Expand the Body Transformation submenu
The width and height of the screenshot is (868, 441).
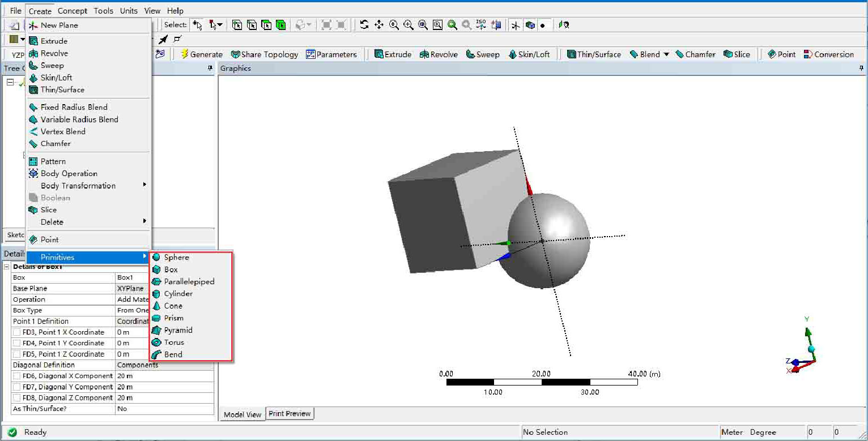pyautogui.click(x=78, y=186)
